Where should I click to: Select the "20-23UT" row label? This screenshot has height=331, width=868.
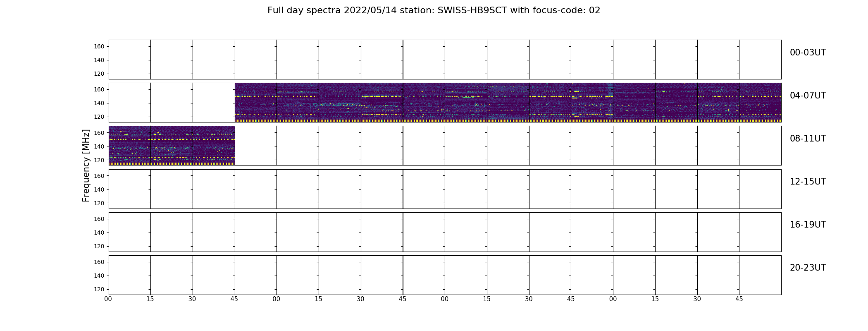808,268
